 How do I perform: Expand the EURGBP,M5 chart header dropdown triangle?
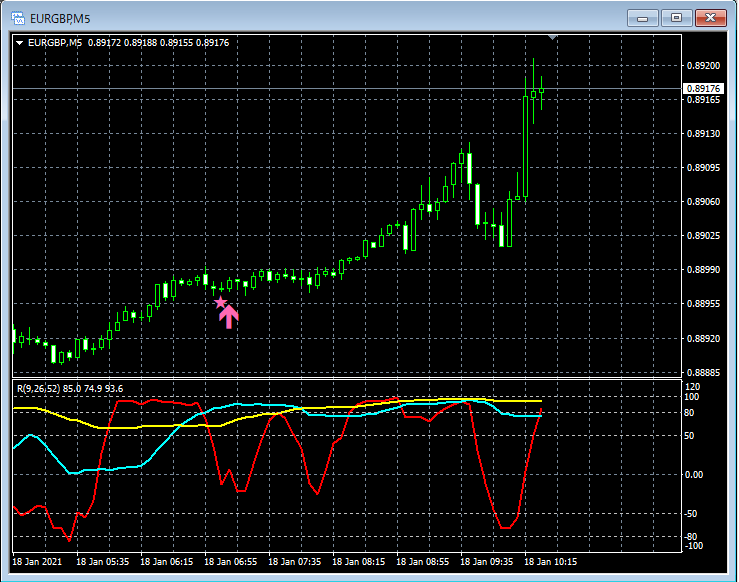(19, 43)
